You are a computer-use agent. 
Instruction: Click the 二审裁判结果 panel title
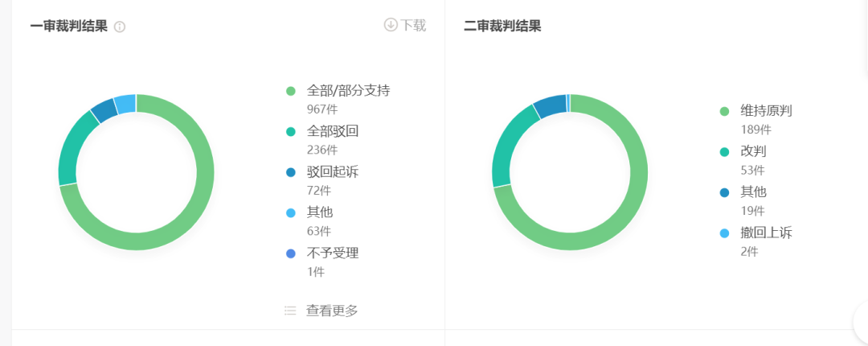point(502,26)
